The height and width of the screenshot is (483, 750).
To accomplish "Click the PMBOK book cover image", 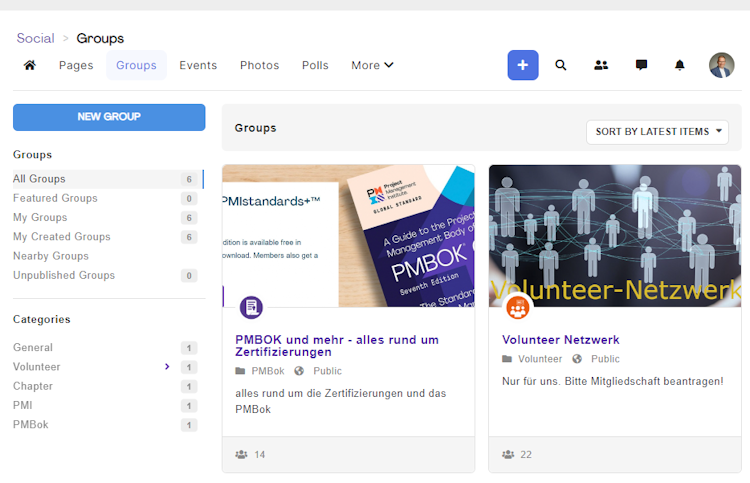I will (348, 236).
